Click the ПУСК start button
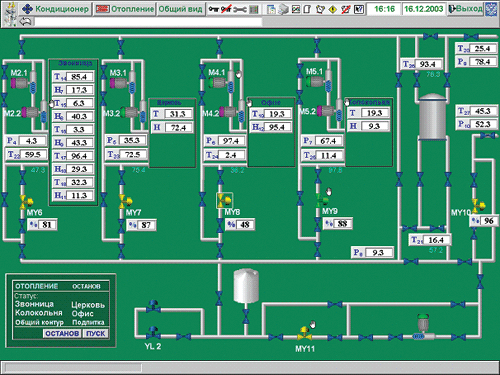Image resolution: width=500 pixels, height=375 pixels. pos(96,333)
